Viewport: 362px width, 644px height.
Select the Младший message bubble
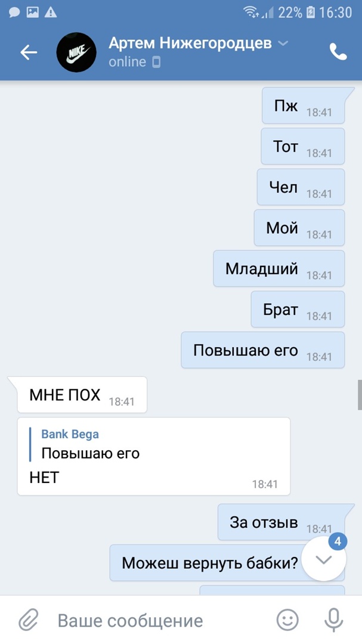[279, 268]
